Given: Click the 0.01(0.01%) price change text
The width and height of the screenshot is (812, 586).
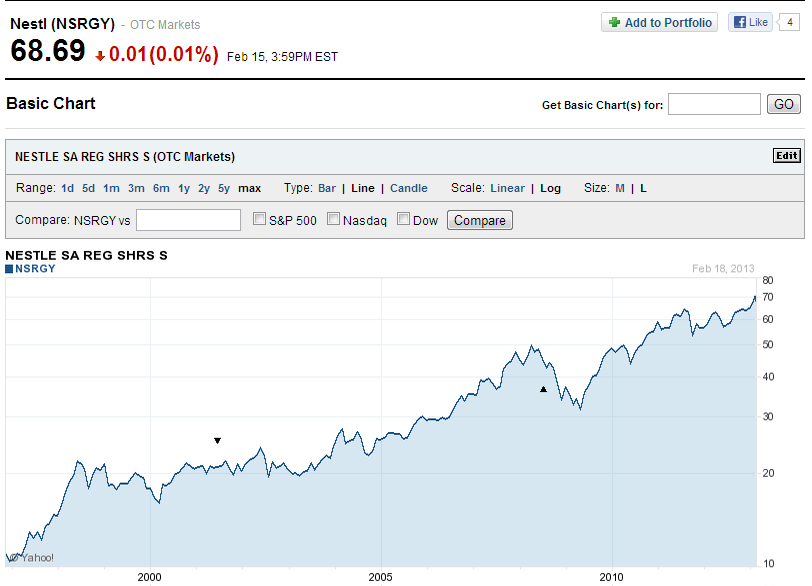Looking at the screenshot, I should point(164,54).
